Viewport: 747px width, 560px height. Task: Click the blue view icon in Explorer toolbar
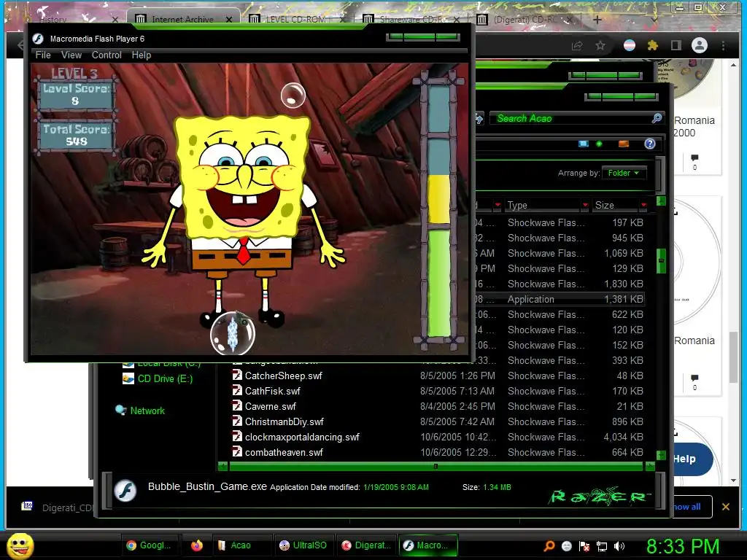point(583,144)
